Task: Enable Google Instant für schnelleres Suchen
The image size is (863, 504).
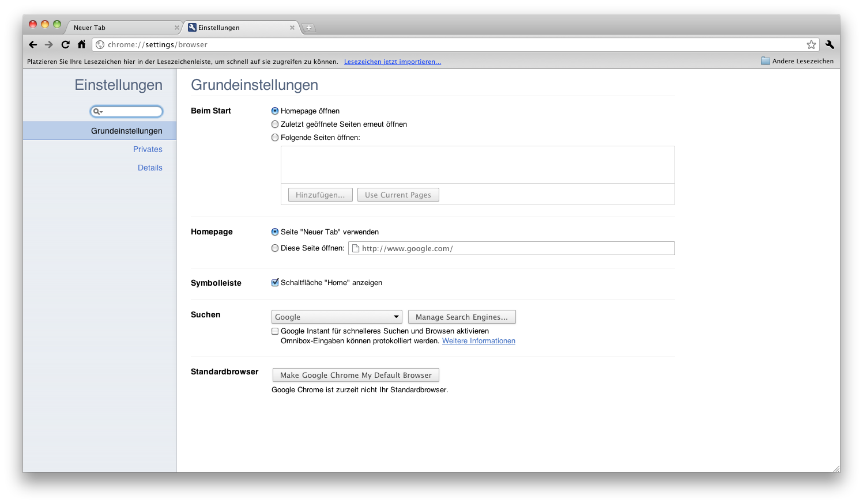Action: 275,331
